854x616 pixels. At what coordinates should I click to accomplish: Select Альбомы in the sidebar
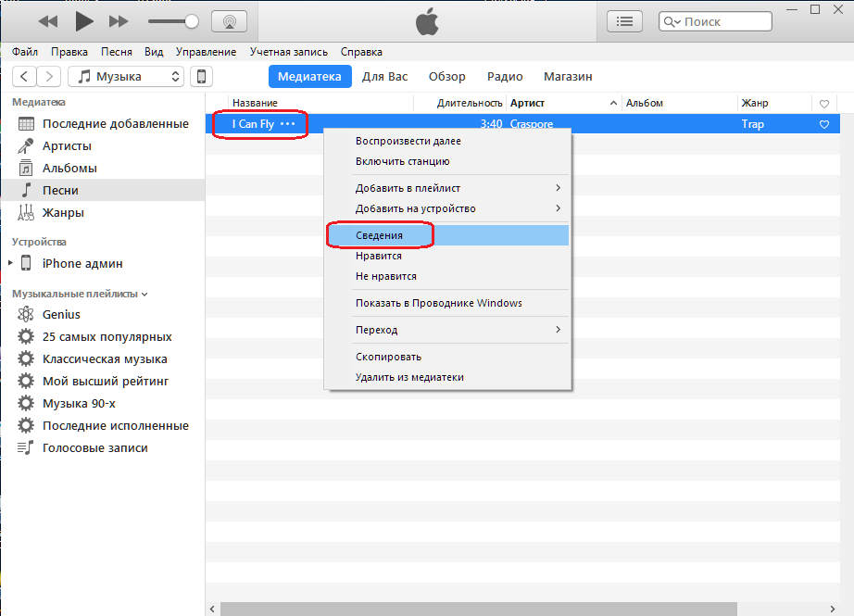103,169
